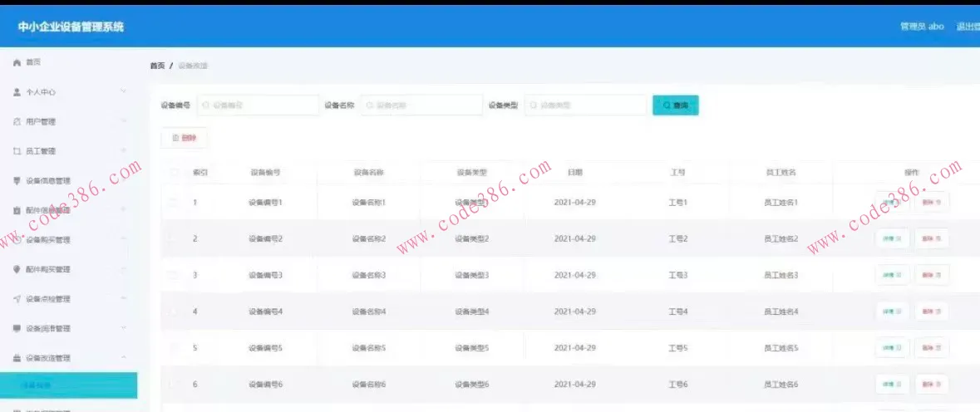Viewport: 980px width, 412px height.
Task: Click cell 设备名称3 in the table
Action: point(369,275)
